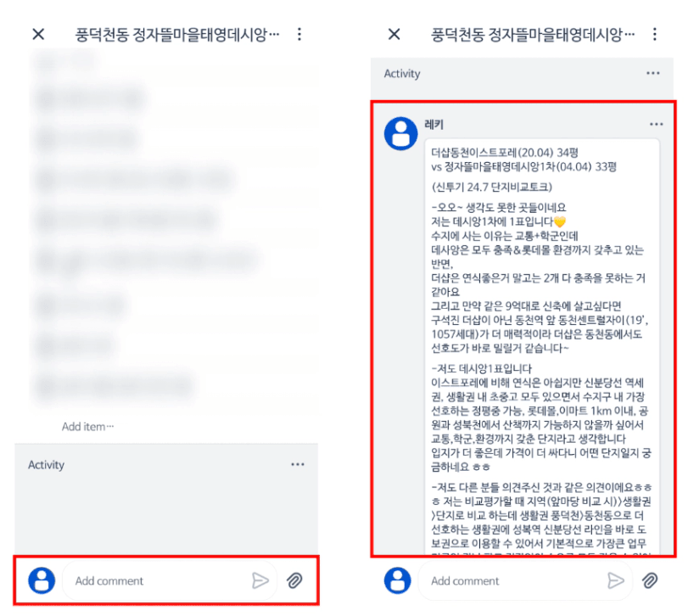Attach a file via paperclip in right screen

click(x=650, y=580)
